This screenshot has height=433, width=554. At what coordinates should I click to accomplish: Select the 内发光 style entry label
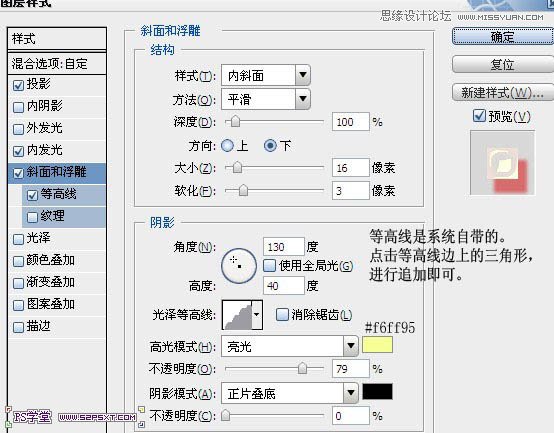[45, 150]
